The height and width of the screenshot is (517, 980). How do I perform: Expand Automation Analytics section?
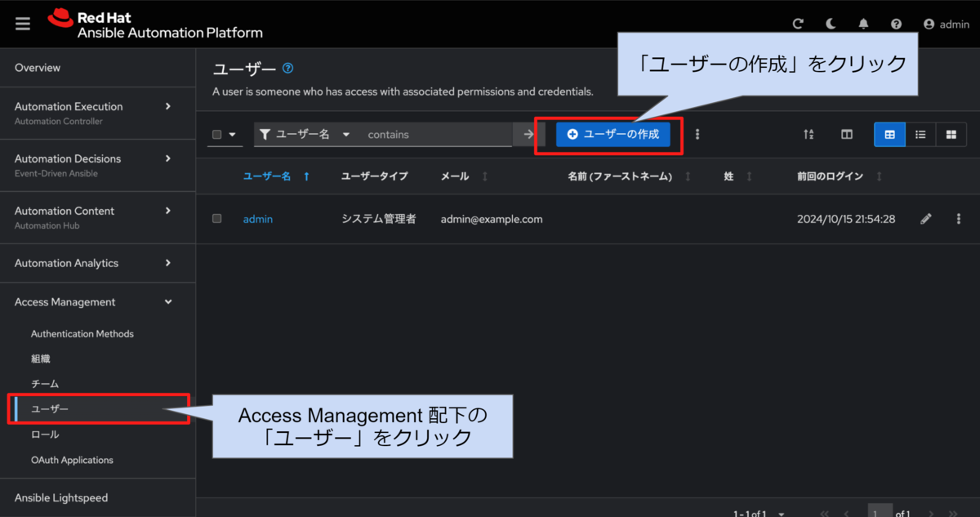tap(98, 263)
